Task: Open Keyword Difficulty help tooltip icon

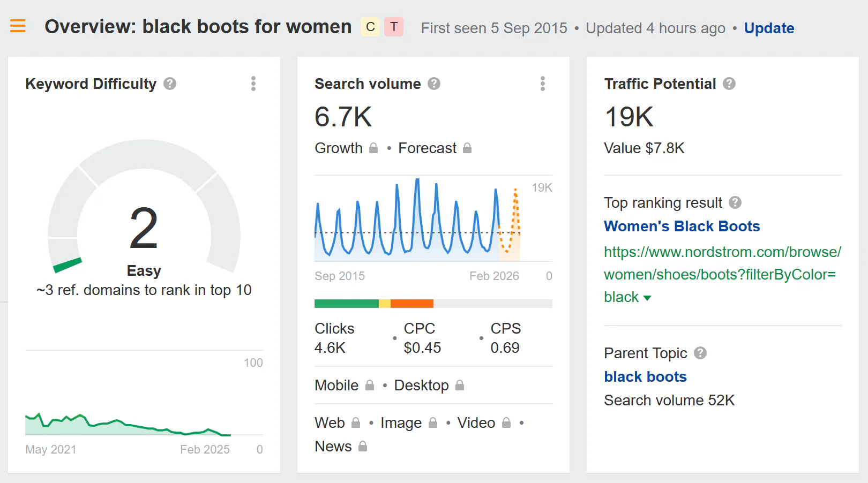Action: click(170, 84)
